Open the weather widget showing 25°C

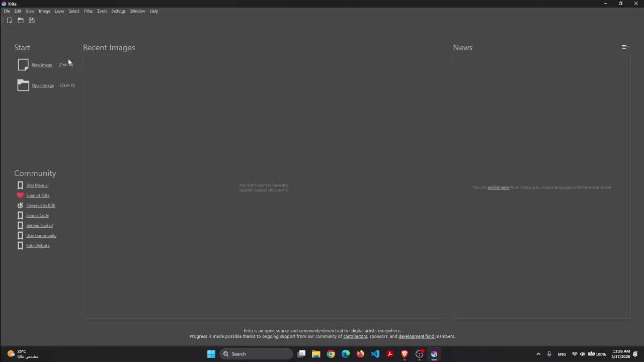(23, 354)
